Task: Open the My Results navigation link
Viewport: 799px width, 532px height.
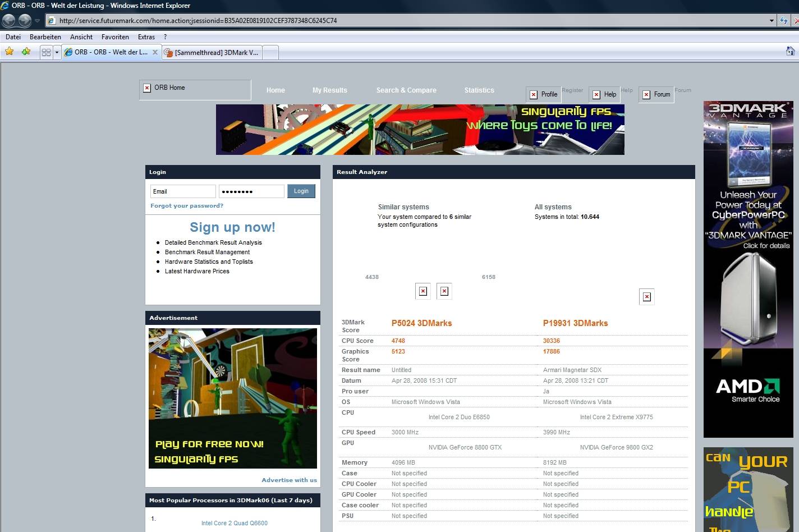Action: (x=330, y=90)
